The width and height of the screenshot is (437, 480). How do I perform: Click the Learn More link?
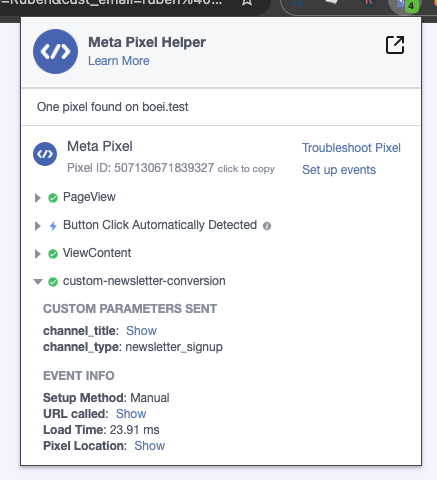[x=119, y=61]
